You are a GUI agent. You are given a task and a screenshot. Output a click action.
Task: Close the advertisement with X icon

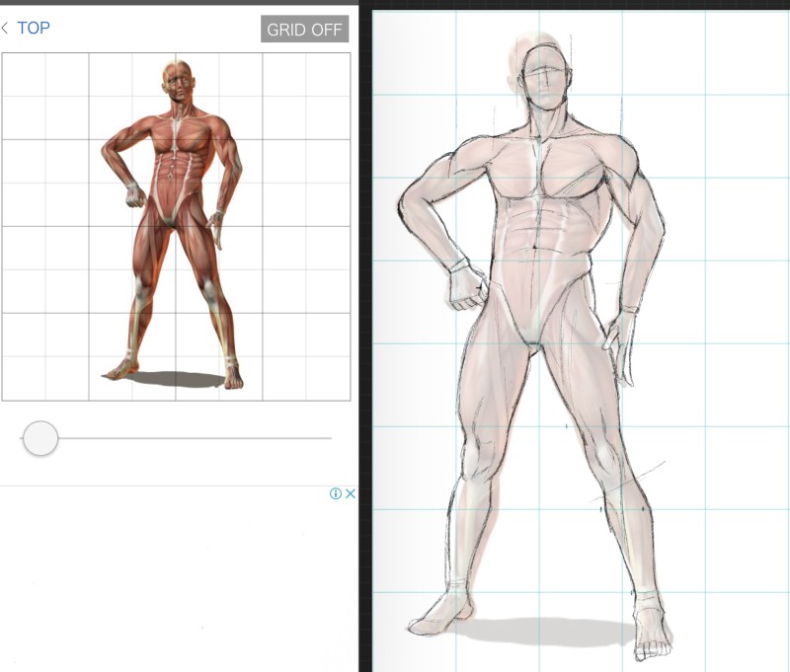click(x=351, y=493)
